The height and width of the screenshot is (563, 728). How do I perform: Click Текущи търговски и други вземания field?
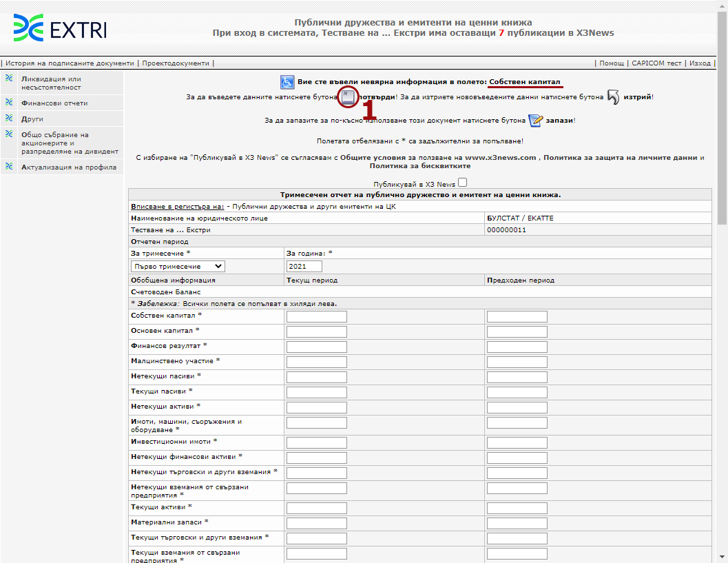pyautogui.click(x=317, y=538)
